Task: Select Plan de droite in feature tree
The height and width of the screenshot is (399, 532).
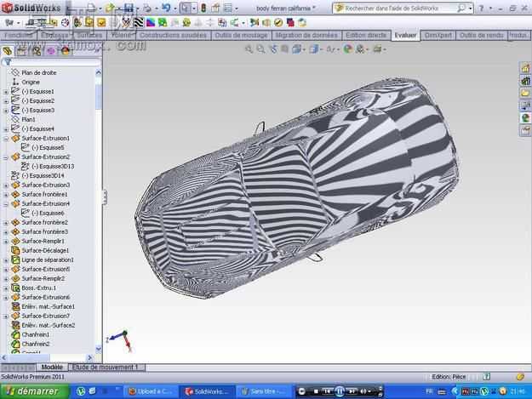Action: pos(38,72)
